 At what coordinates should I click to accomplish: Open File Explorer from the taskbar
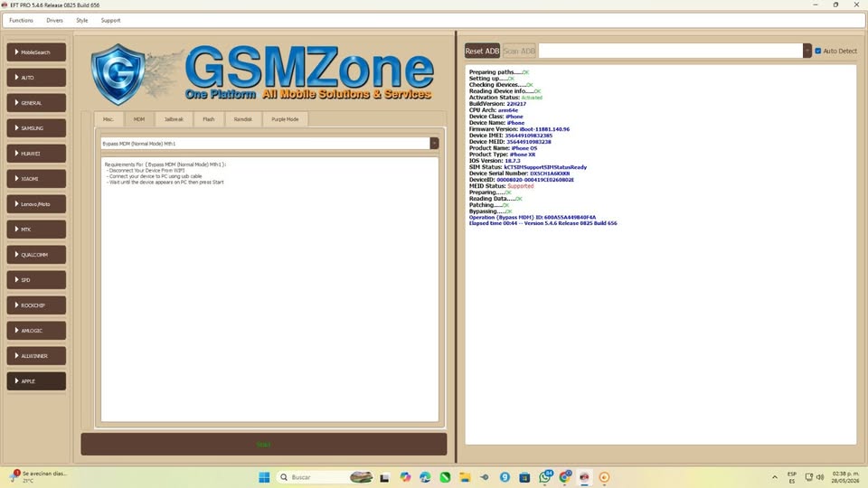(x=465, y=477)
